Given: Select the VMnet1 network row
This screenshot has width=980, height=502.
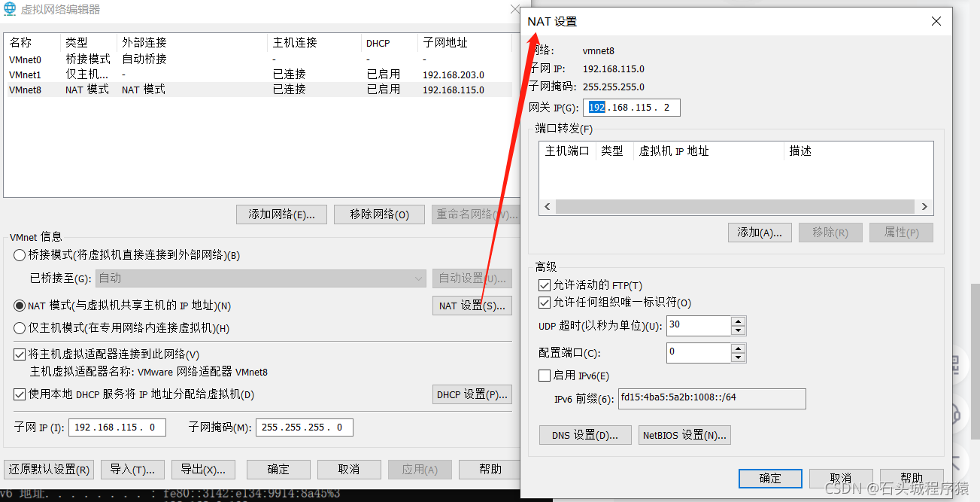Looking at the screenshot, I should [258, 75].
